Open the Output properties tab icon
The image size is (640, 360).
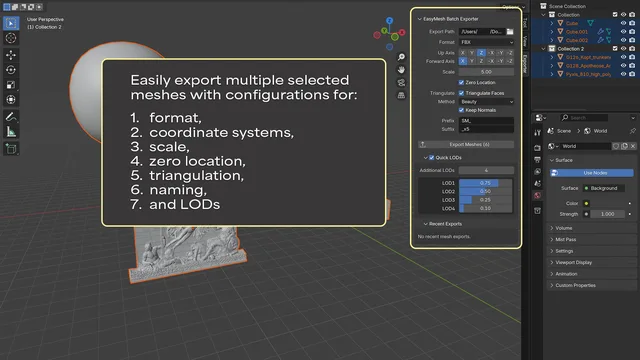[538, 160]
